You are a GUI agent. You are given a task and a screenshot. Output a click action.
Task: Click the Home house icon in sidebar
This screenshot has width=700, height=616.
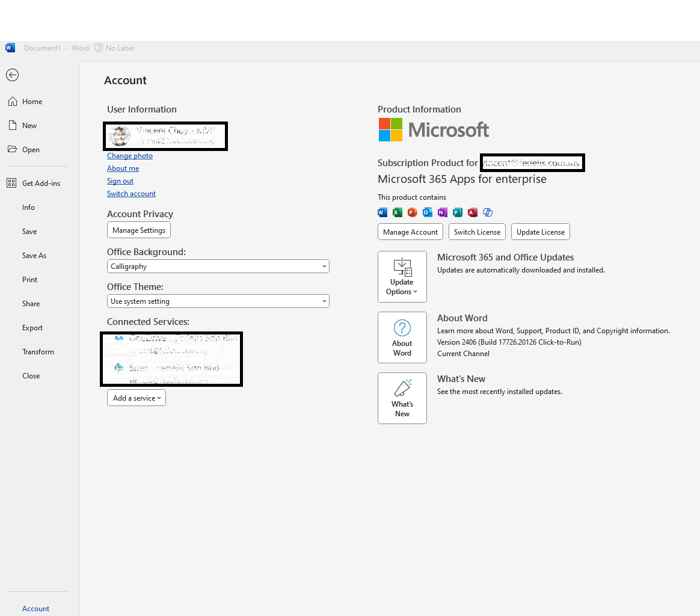pos(13,102)
